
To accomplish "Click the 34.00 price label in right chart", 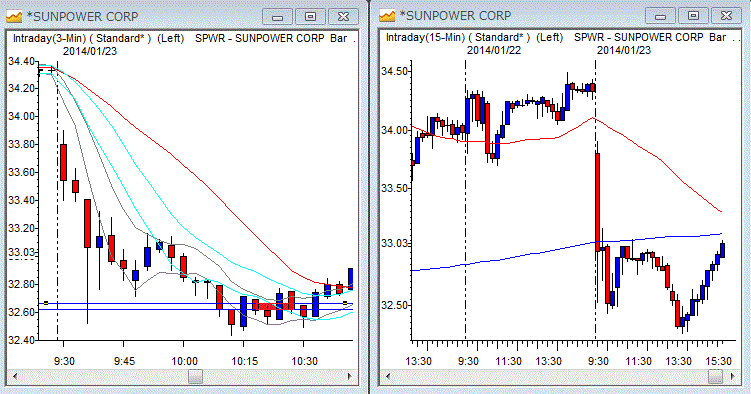I will 395,130.
